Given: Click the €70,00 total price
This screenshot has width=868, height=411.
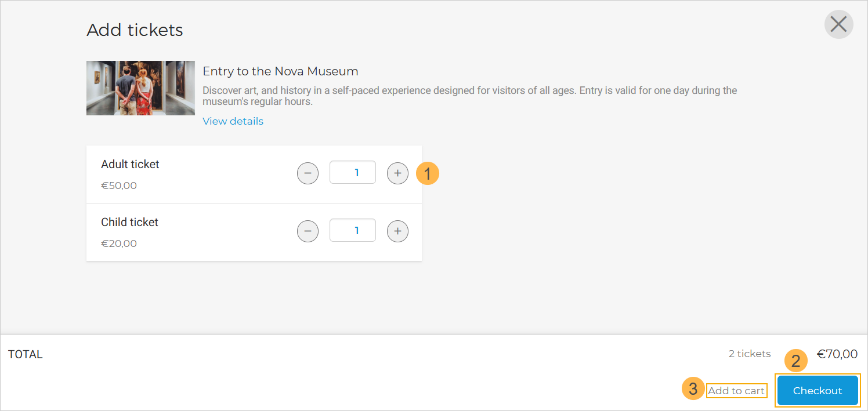Looking at the screenshot, I should (837, 354).
